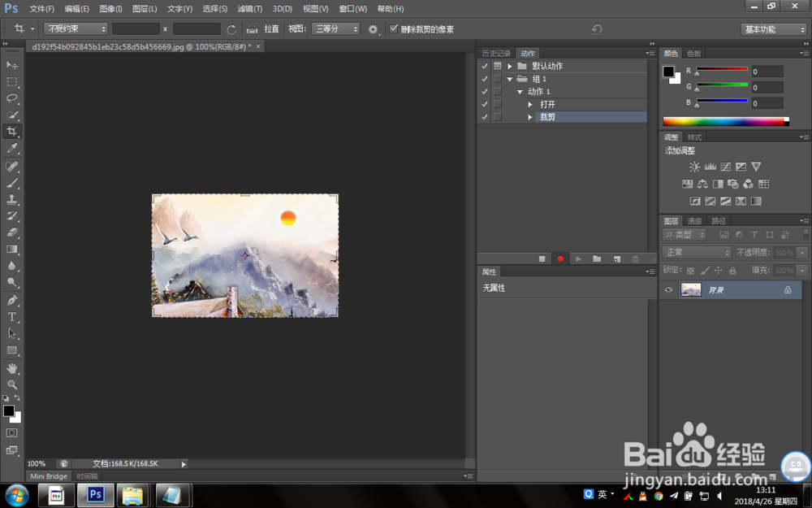Switch to the 历史记录 tab
This screenshot has height=508, width=812.
(x=496, y=54)
